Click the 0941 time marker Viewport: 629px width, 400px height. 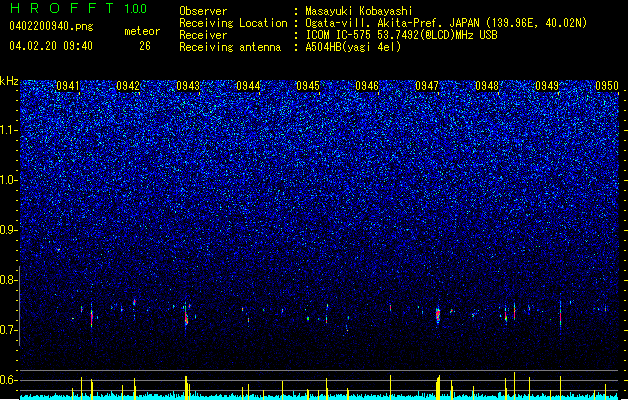[x=68, y=86]
